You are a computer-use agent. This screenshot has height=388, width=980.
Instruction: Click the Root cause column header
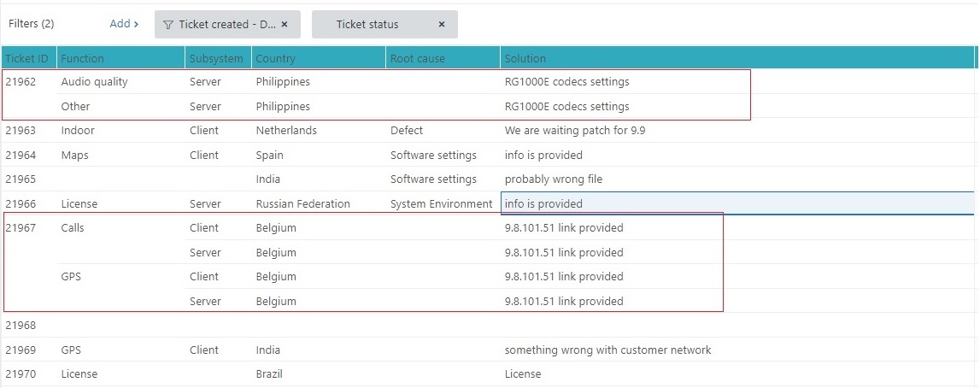tap(417, 58)
